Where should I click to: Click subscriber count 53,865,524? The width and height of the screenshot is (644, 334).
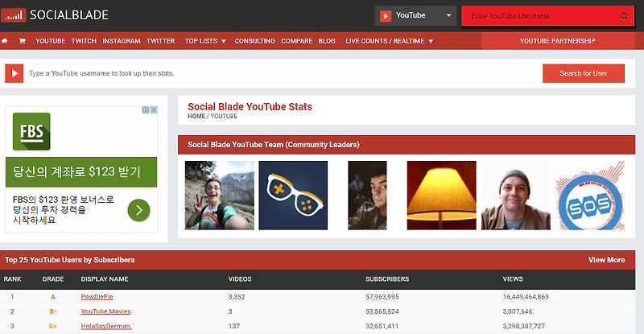coord(382,311)
